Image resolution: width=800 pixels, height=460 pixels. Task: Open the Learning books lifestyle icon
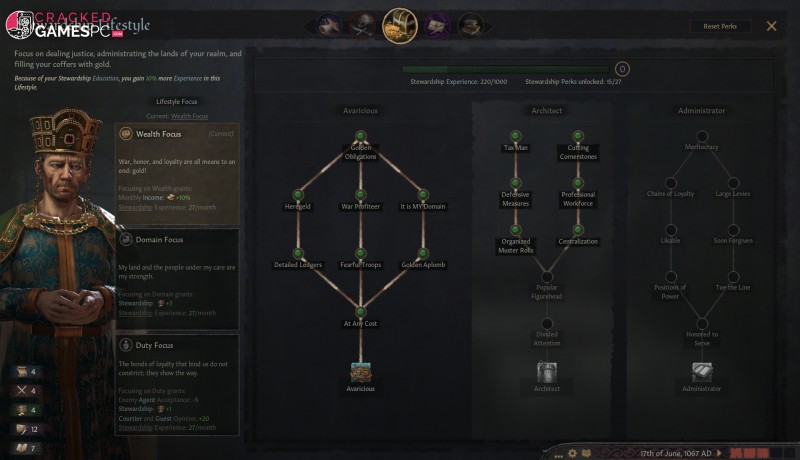(x=470, y=25)
